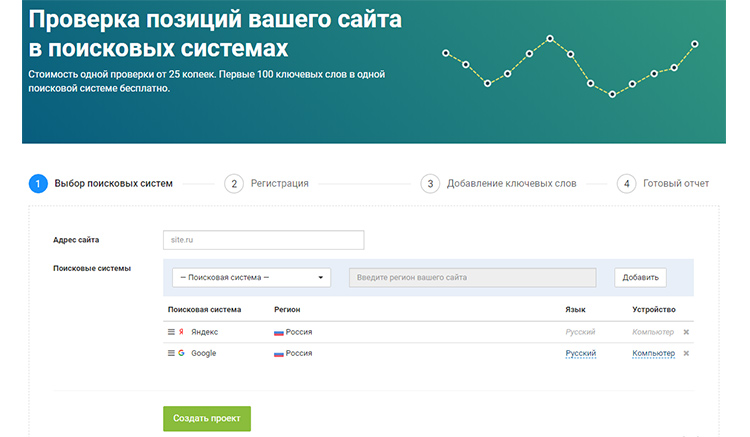Click the Добавить button
Screen dimensions: 750x437
640,278
